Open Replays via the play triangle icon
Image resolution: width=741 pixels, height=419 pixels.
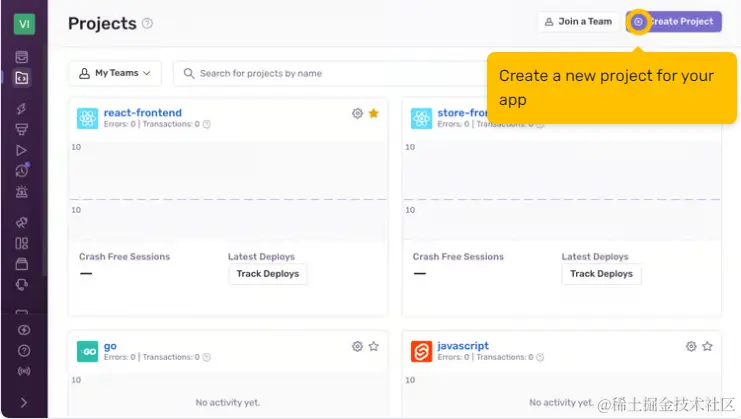coord(22,150)
